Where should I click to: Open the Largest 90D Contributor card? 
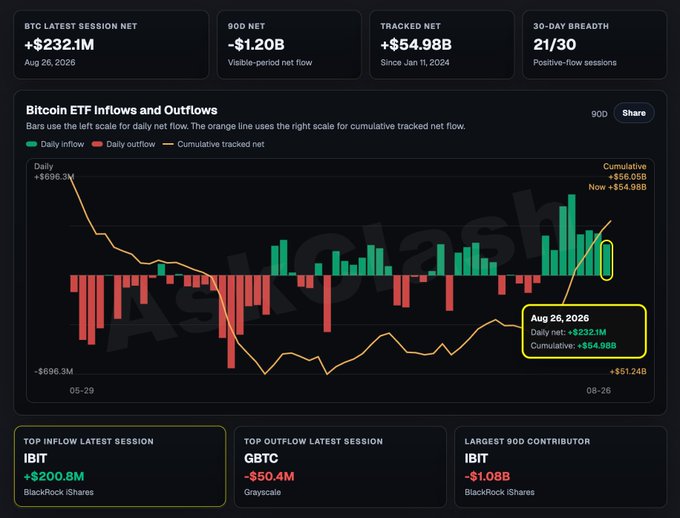click(x=560, y=466)
